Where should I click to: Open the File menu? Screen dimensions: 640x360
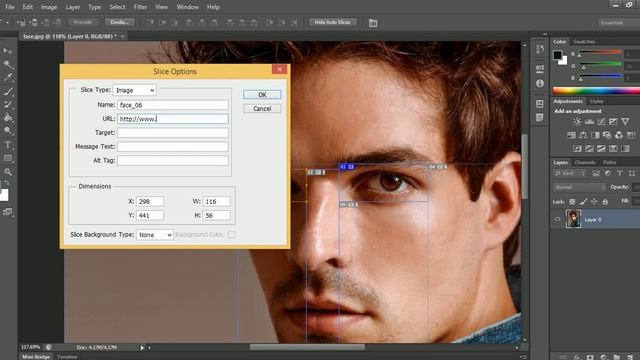[9, 7]
